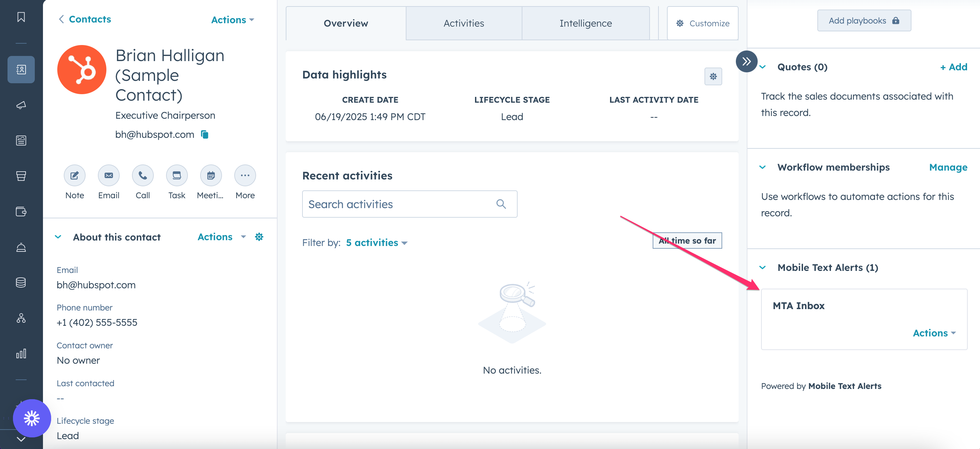Click the Contact owner value No owner
The width and height of the screenshot is (980, 449).
tap(78, 360)
